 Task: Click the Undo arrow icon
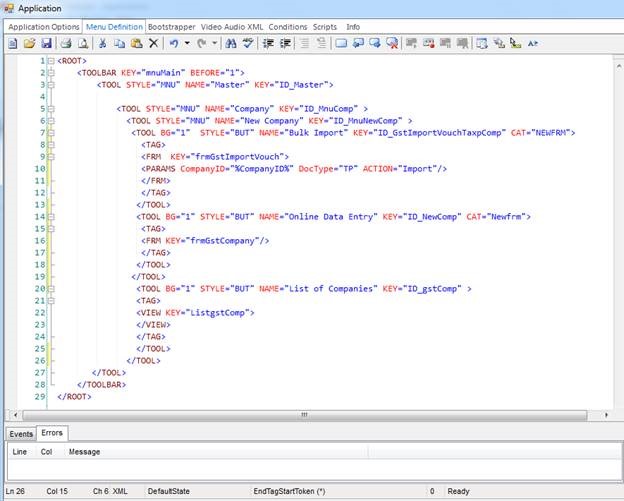(x=174, y=43)
